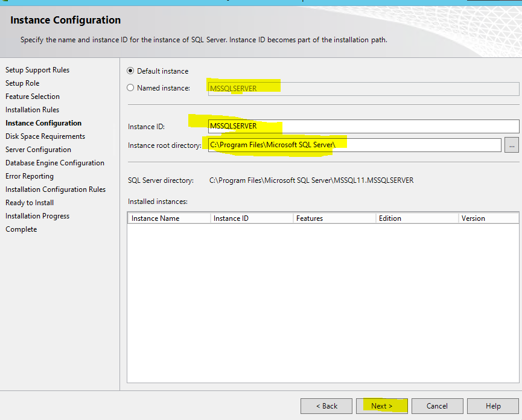This screenshot has height=420, width=522.
Task: Select Installation Rules step
Action: [33, 110]
